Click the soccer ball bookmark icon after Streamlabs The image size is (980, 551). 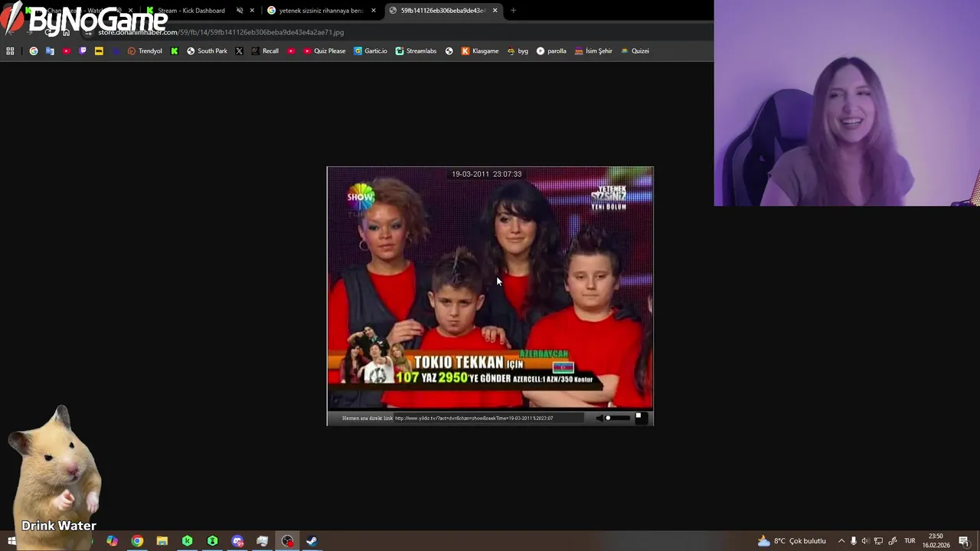449,51
